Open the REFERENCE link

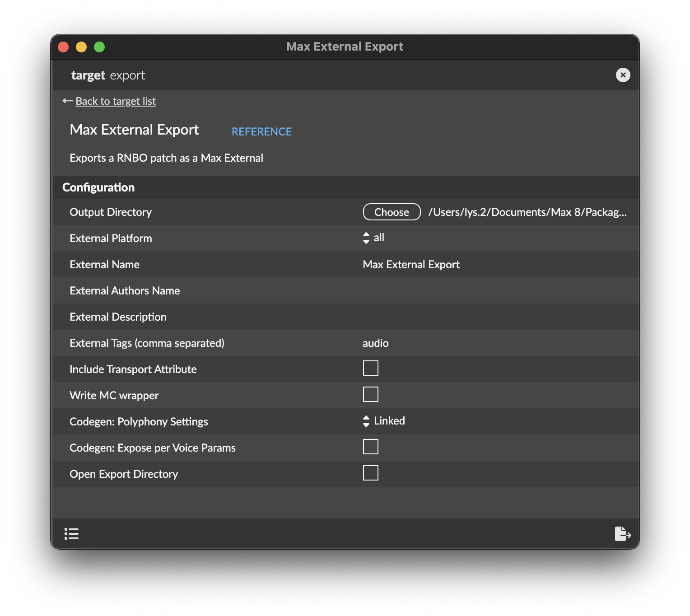261,132
